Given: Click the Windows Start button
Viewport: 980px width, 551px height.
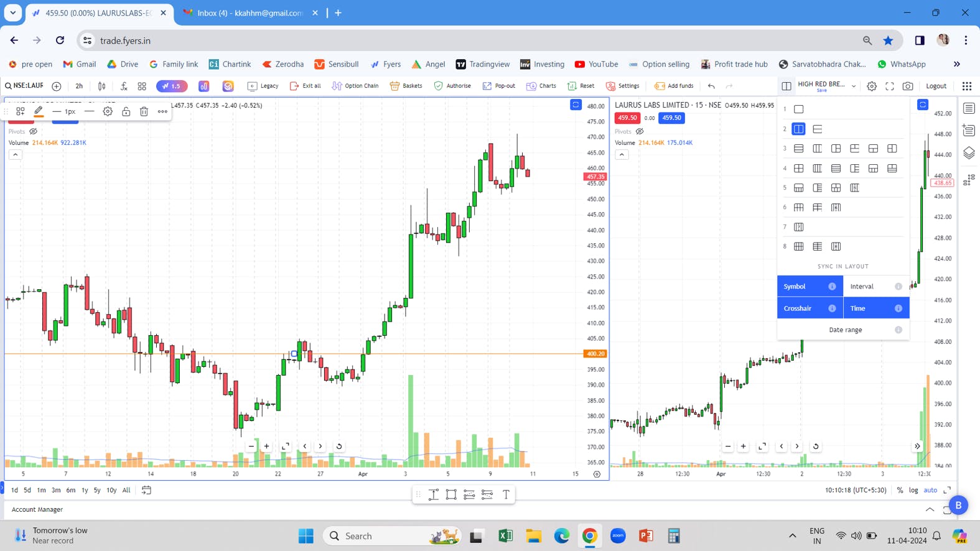Looking at the screenshot, I should (306, 536).
